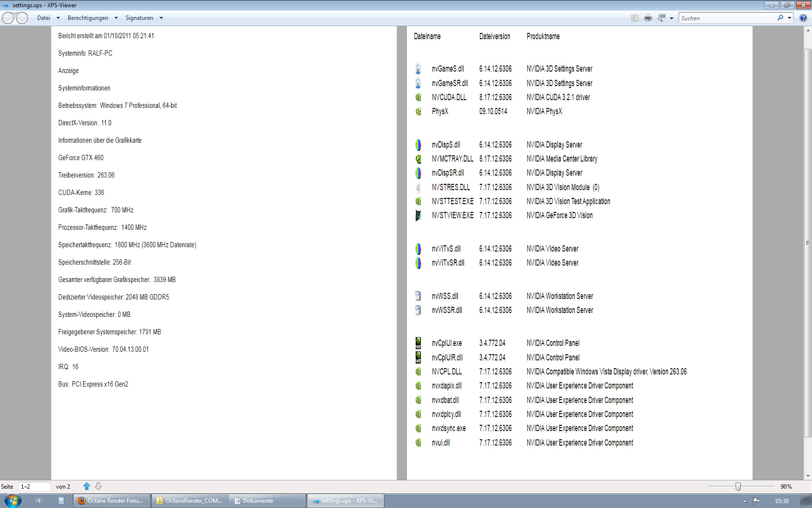Click the NVIDIA CUDA 3.2.1 driver text
This screenshot has height=508, width=812.
tap(558, 97)
